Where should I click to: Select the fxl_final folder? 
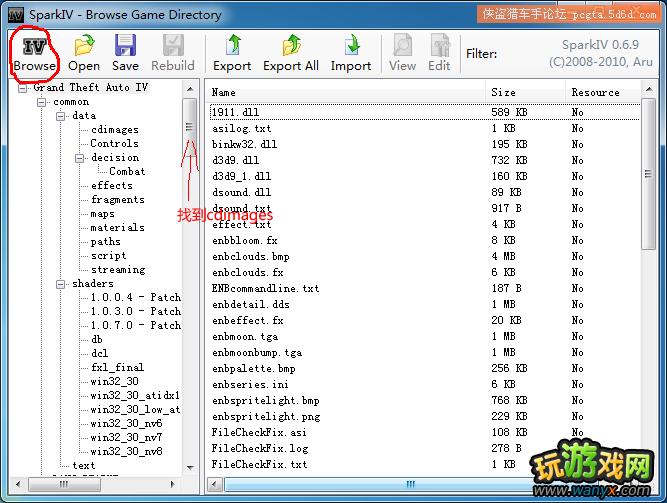tap(117, 368)
